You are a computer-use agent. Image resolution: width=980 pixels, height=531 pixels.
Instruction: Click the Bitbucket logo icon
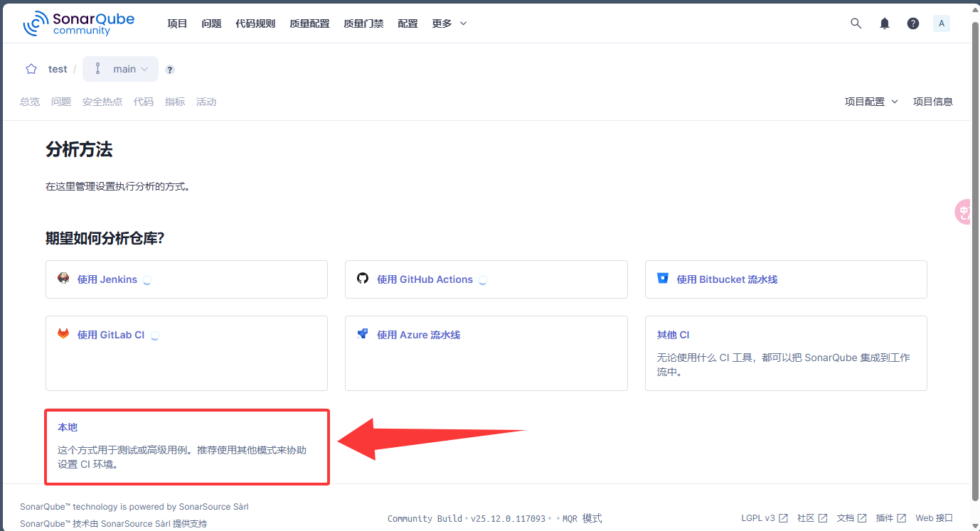tap(663, 278)
